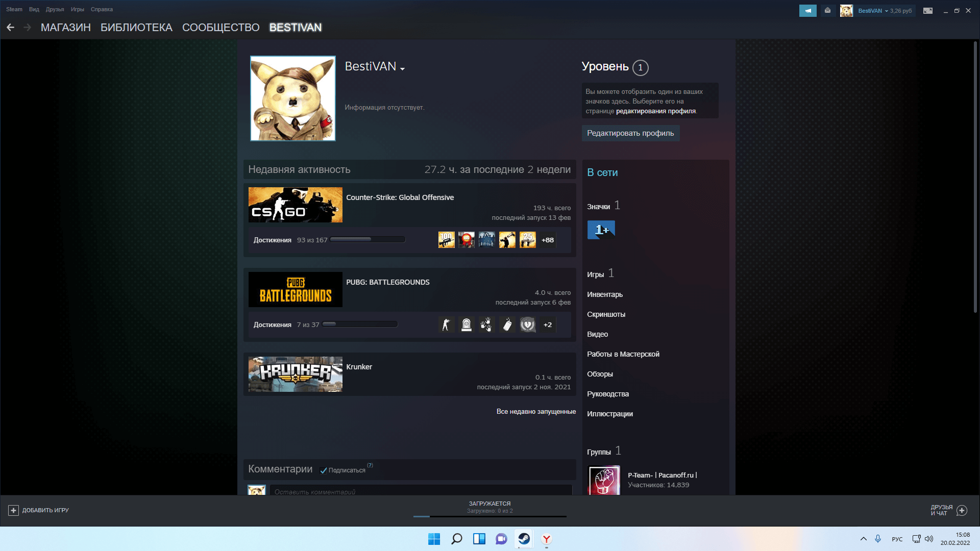Image resolution: width=980 pixels, height=551 pixels.
Task: Open Все недавно запущенные link
Action: point(536,412)
